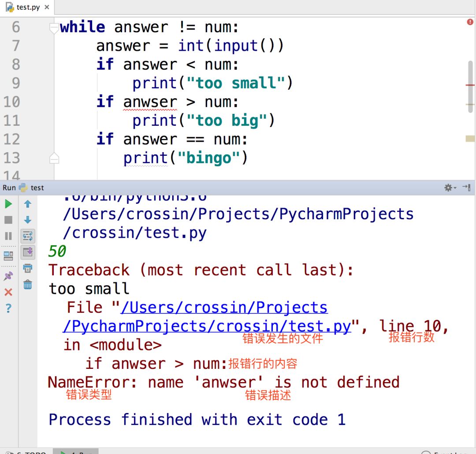Click the yellow warning stripe marker near line 12
Image resolution: width=476 pixels, height=454 pixels.
coord(470,139)
